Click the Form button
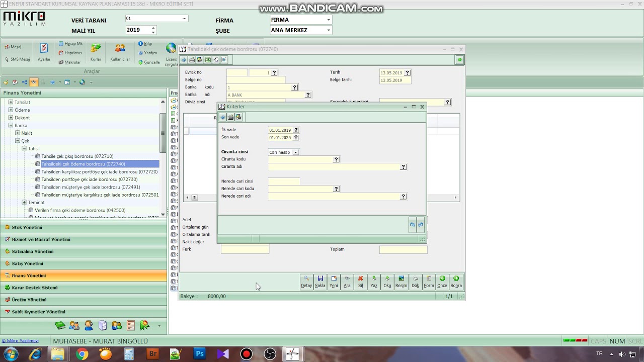Screen dimensions: 644x362 click(x=429, y=282)
